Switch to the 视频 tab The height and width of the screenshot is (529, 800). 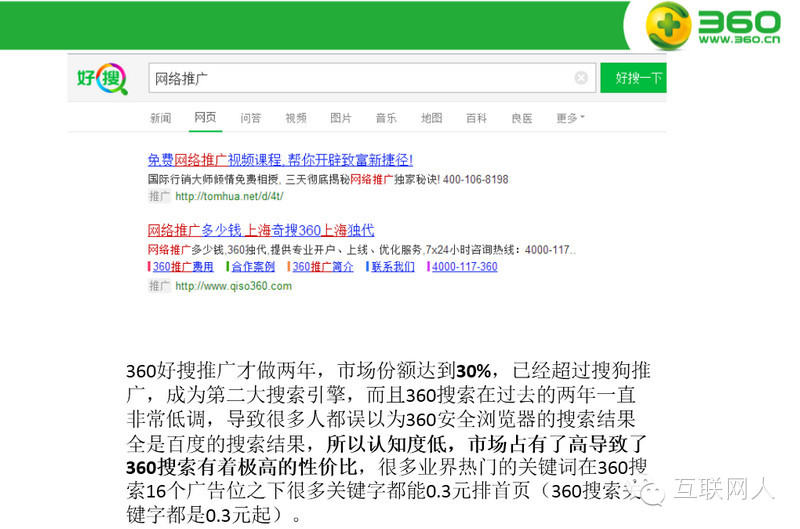coord(296,118)
